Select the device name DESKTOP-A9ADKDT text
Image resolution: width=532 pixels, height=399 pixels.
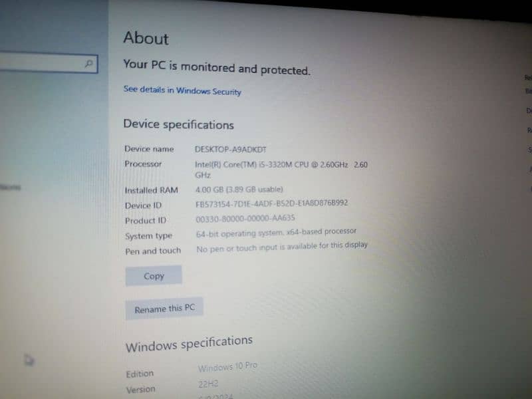[x=231, y=149]
